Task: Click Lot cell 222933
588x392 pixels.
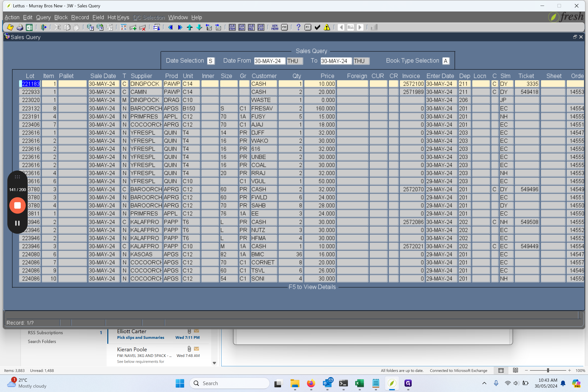Action: tap(30, 92)
